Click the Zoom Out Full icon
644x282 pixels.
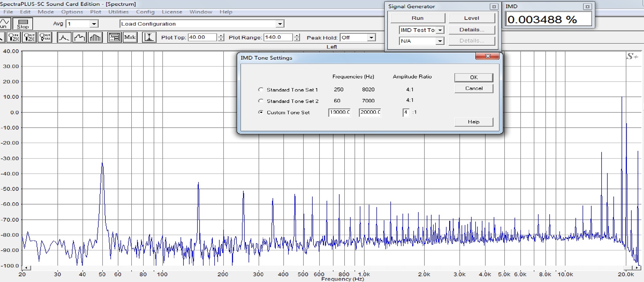pyautogui.click(x=45, y=37)
